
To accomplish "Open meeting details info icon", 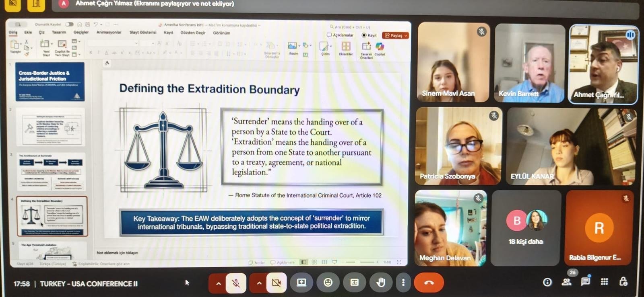I will [547, 282].
